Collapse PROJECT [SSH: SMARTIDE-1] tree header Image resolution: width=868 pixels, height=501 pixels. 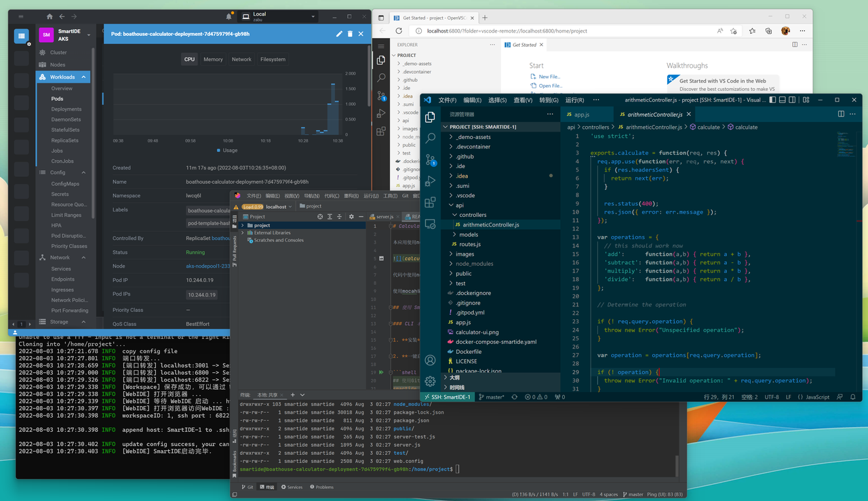point(500,127)
